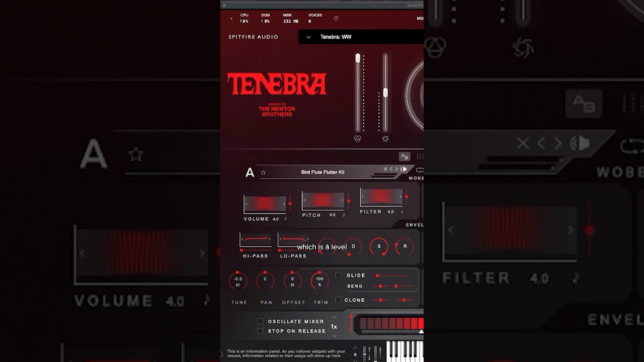Preview the Bird Flute Flutter Kit sound

[x=404, y=169]
